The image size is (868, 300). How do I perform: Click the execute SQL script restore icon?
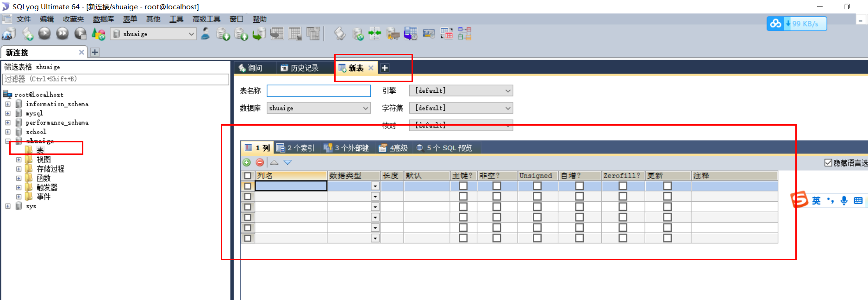click(259, 34)
